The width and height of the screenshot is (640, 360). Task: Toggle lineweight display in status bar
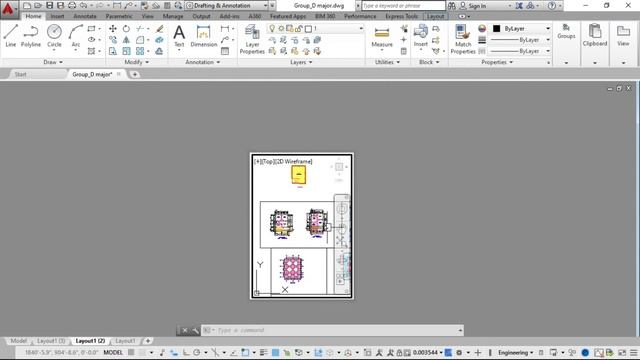(x=263, y=352)
